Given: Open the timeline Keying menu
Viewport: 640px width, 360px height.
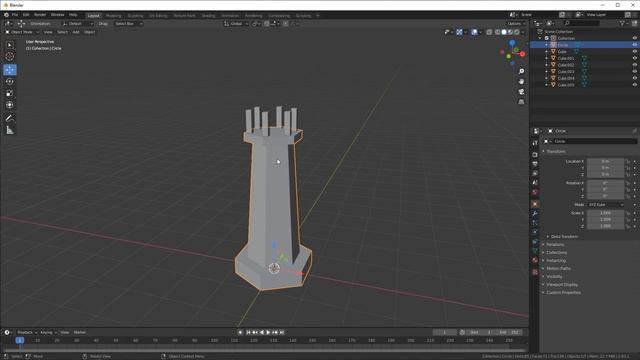Looking at the screenshot, I should click(x=48, y=333).
